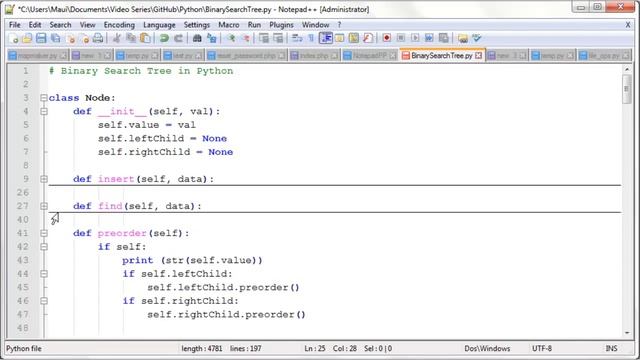Image resolution: width=640 pixels, height=360 pixels.
Task: Close current document via menu bar X
Action: [628, 25]
